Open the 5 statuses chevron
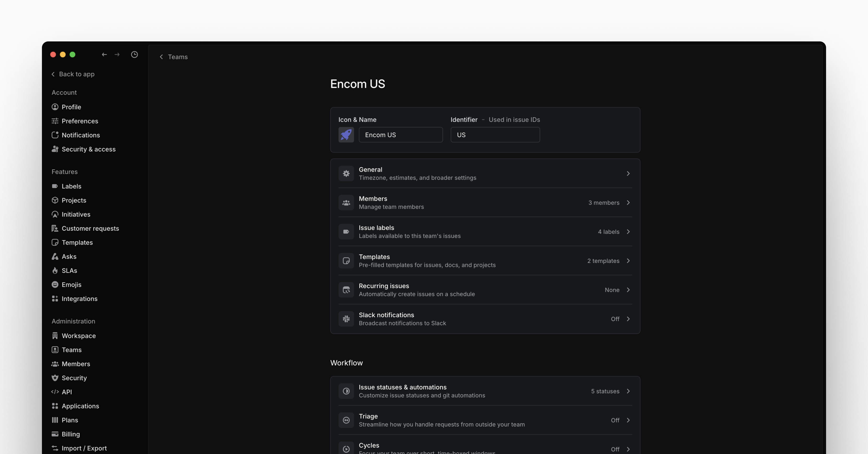The image size is (868, 454). pyautogui.click(x=628, y=391)
